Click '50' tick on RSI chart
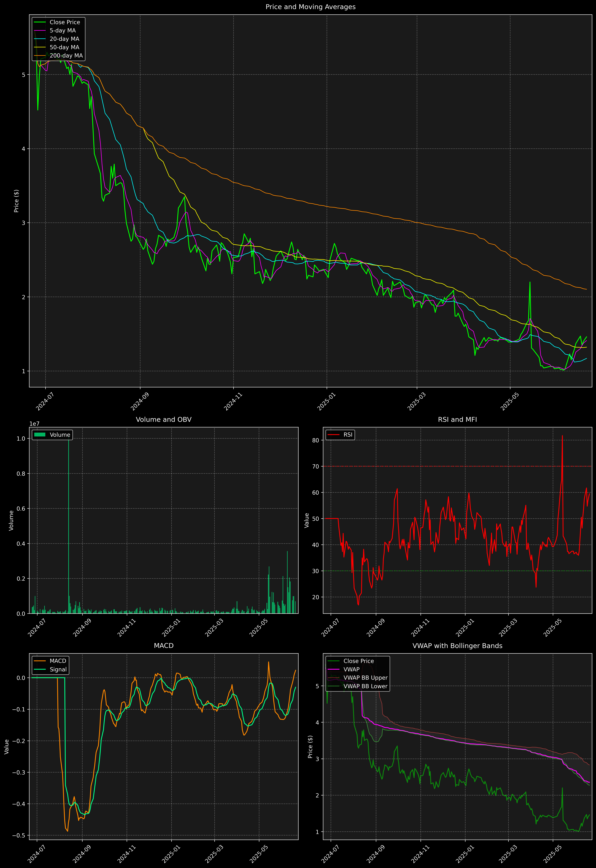Viewport: 596px width, 868px height. pos(316,519)
